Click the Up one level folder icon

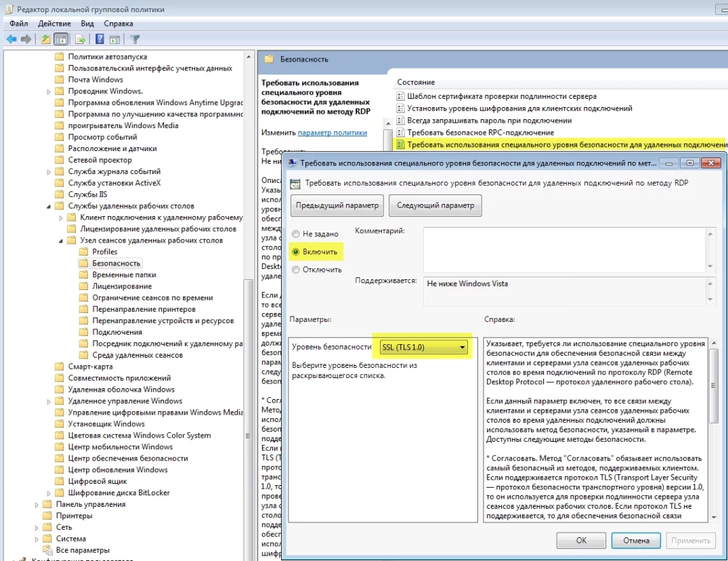tap(45, 39)
